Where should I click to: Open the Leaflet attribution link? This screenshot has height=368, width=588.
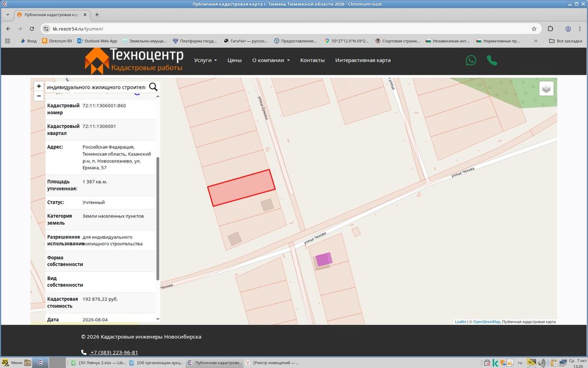coord(461,322)
